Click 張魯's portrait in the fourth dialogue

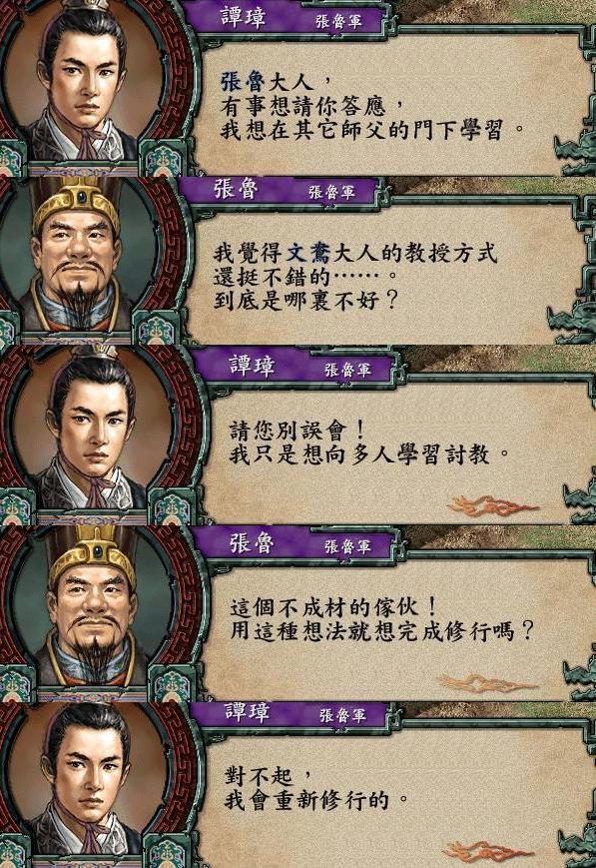(x=93, y=608)
